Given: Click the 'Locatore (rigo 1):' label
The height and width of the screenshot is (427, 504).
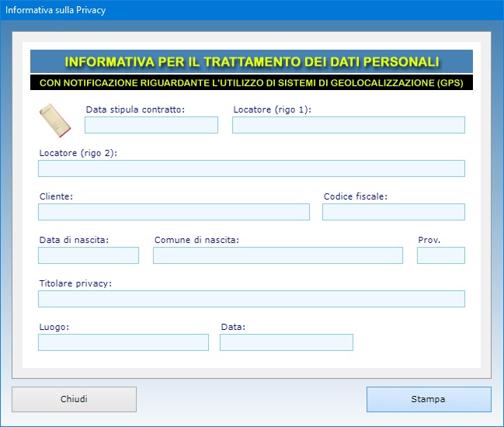Looking at the screenshot, I should [273, 109].
